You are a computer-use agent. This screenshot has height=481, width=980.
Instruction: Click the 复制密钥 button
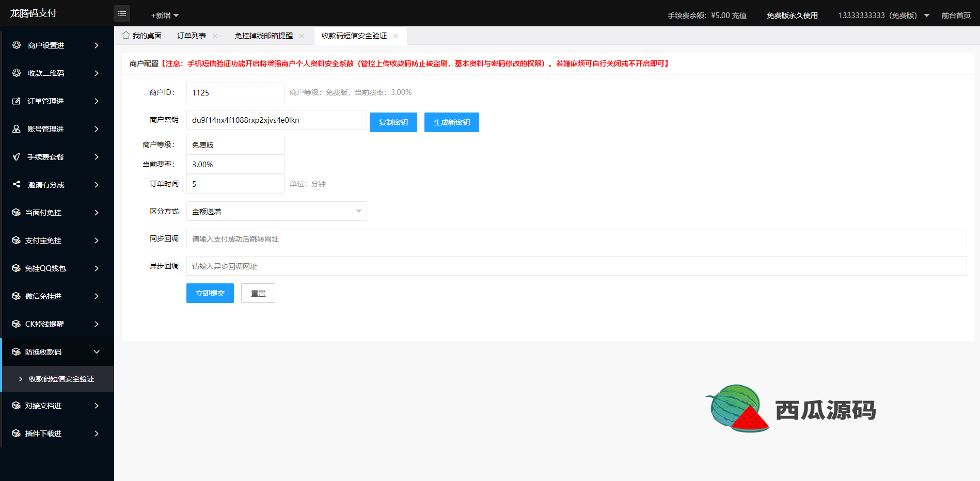click(393, 122)
